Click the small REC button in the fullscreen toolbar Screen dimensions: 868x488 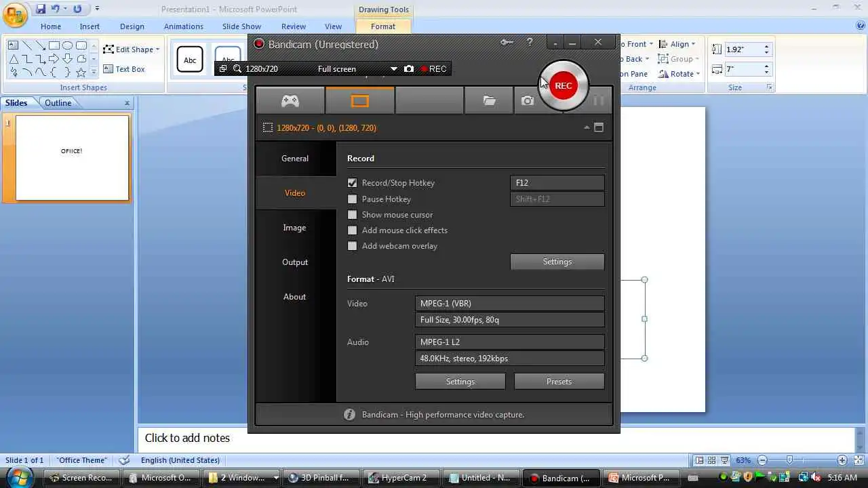(x=434, y=68)
